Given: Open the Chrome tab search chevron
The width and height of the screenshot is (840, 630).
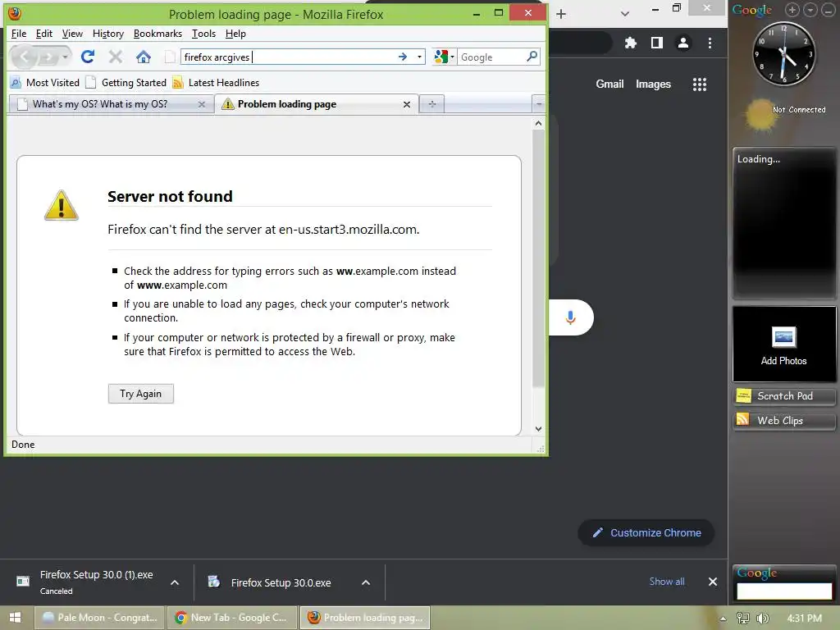Looking at the screenshot, I should click(624, 14).
